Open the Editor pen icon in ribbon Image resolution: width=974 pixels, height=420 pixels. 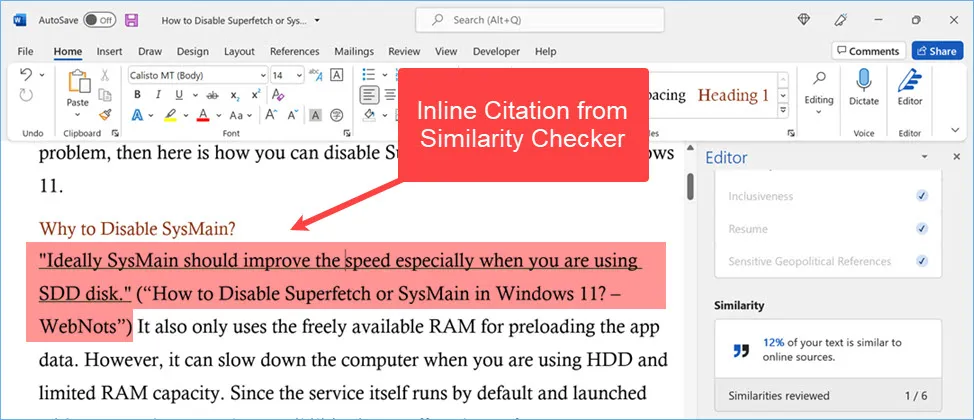click(910, 81)
